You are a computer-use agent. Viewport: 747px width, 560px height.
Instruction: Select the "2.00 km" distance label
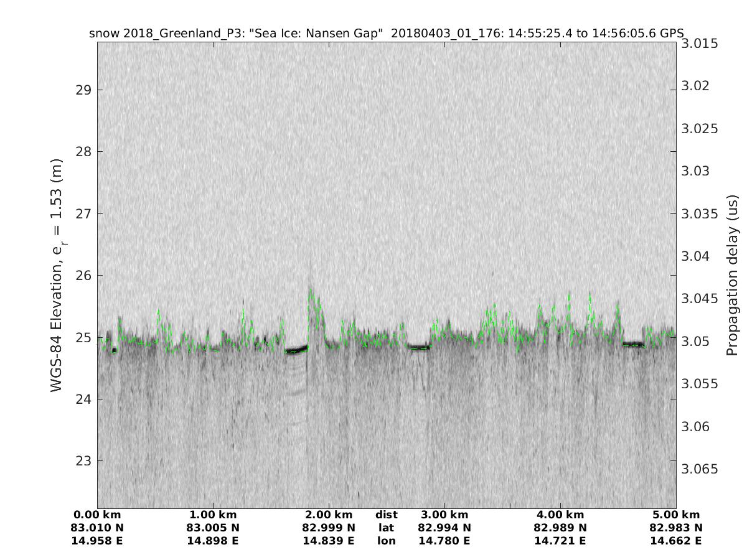[x=329, y=515]
